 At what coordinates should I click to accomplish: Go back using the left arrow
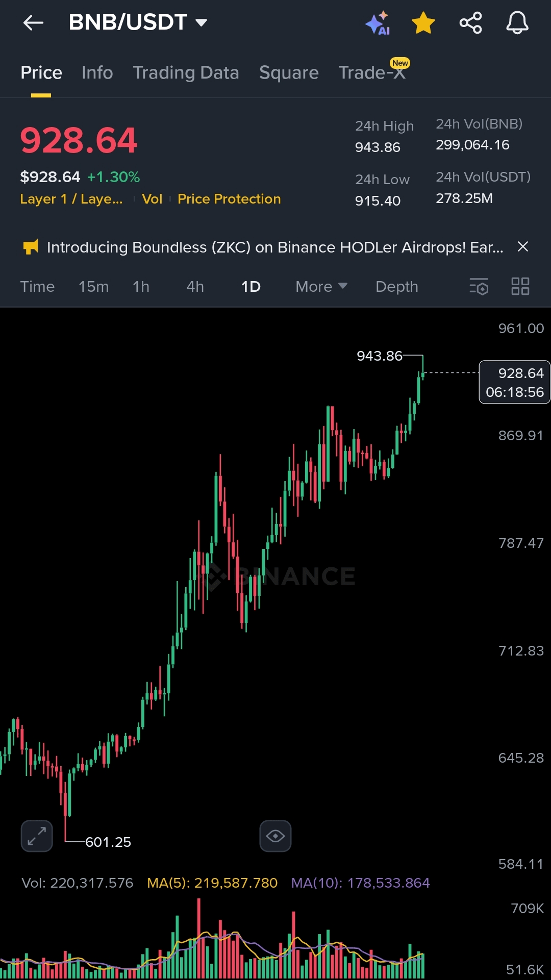33,22
